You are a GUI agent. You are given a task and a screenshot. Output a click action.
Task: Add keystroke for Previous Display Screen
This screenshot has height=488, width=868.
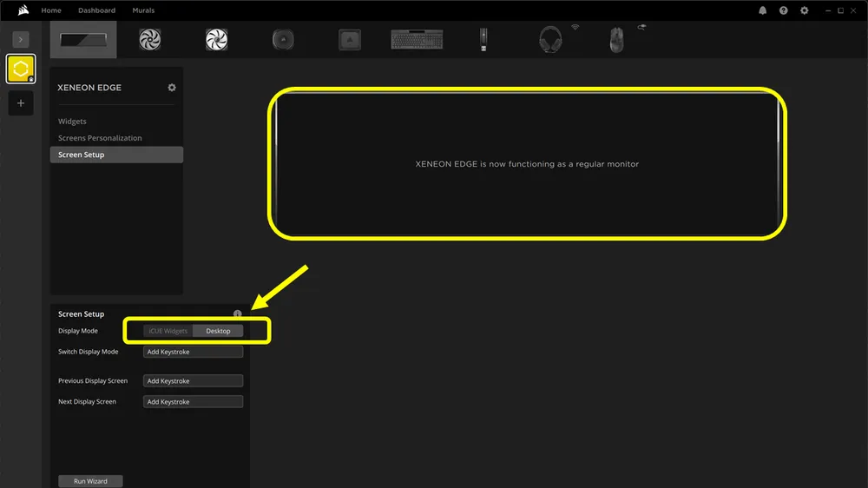click(x=193, y=380)
